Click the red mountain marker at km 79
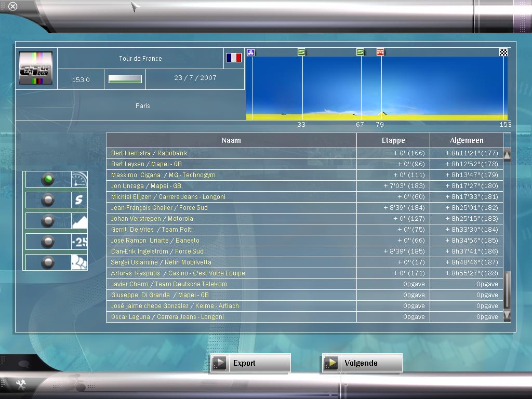The height and width of the screenshot is (399, 532). [380, 52]
